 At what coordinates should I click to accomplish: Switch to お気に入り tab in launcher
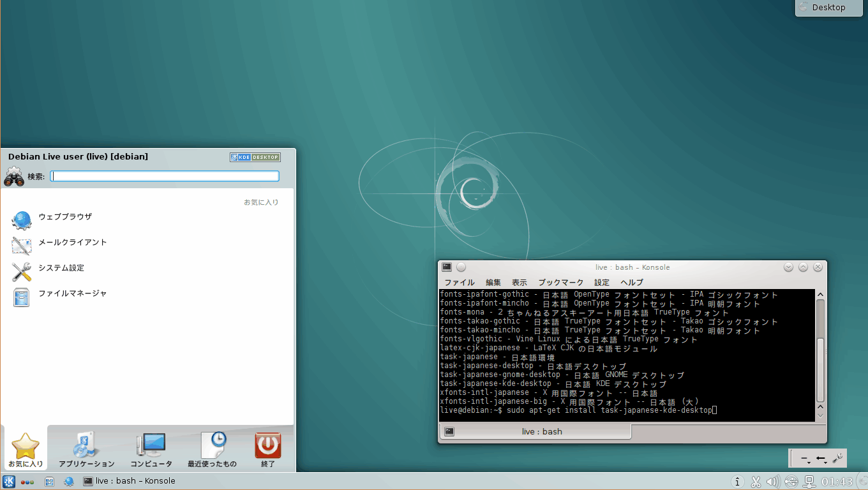[x=26, y=449]
